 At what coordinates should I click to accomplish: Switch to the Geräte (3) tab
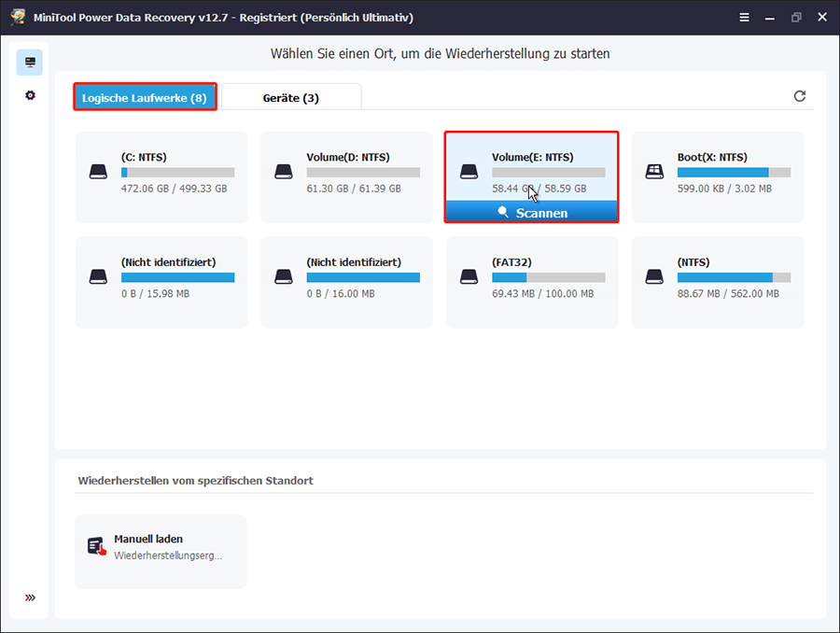coord(292,96)
